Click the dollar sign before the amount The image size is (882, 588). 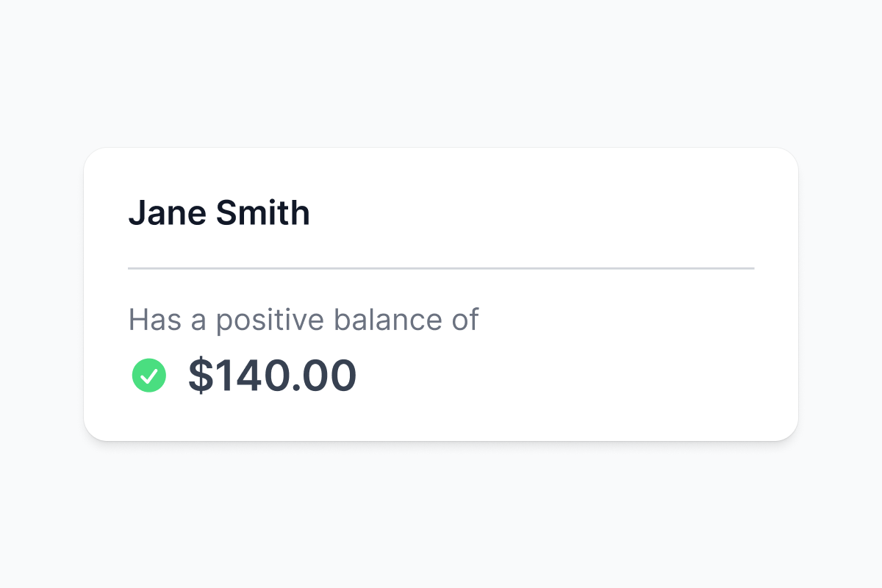tap(200, 376)
